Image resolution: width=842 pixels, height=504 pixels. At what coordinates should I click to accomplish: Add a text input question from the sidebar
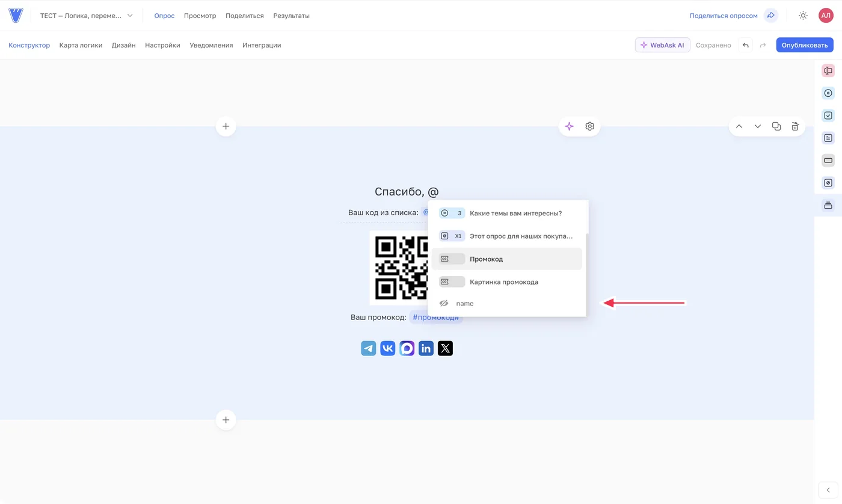click(x=828, y=70)
